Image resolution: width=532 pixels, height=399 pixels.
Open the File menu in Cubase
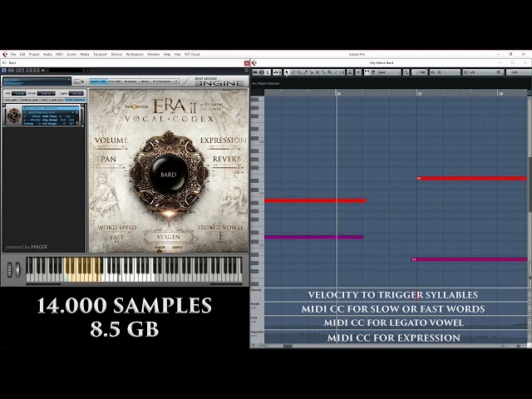(13, 54)
